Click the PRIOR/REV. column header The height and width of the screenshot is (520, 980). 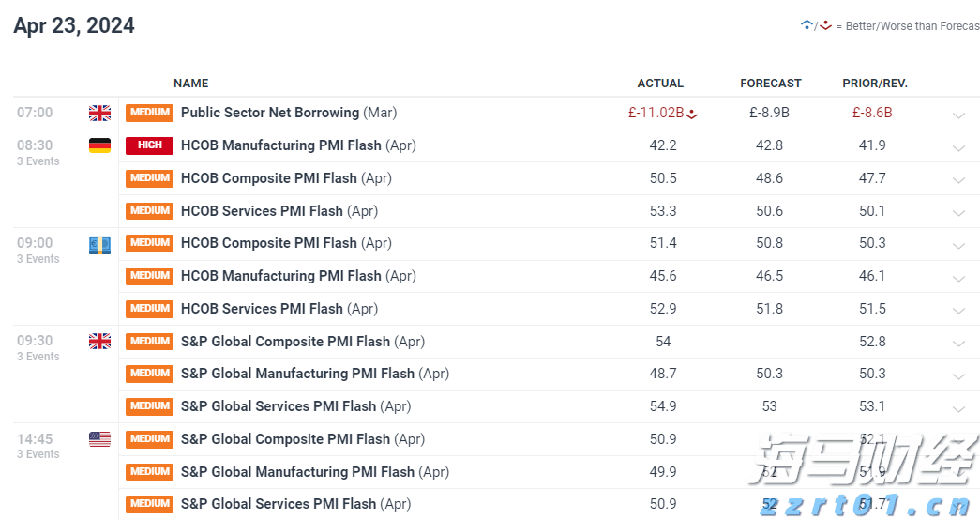875,84
